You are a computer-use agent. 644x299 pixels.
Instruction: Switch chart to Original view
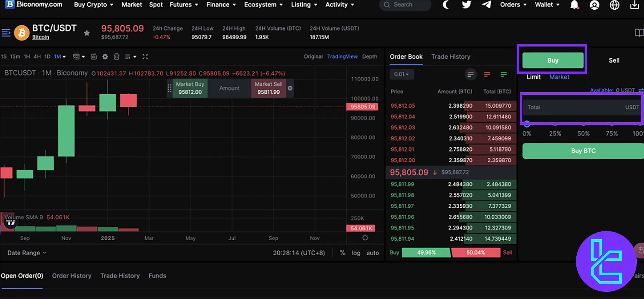pyautogui.click(x=313, y=57)
